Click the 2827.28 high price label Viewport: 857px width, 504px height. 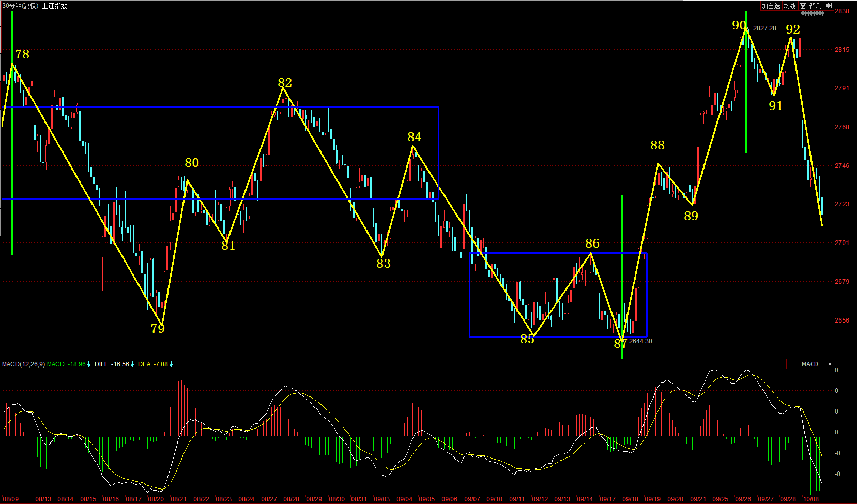click(764, 28)
